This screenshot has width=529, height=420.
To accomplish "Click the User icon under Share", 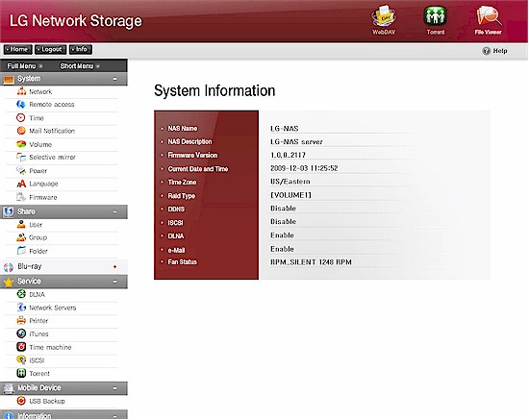I will [21, 224].
